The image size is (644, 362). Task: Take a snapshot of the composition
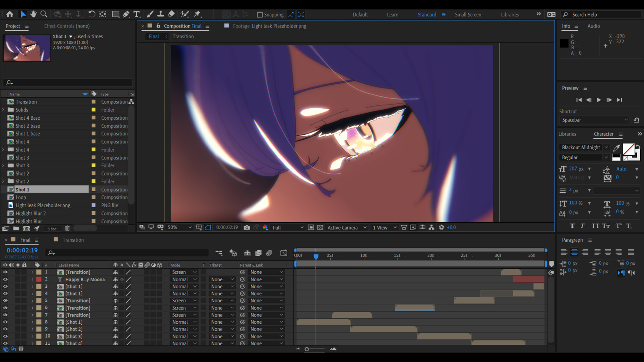pos(247,227)
